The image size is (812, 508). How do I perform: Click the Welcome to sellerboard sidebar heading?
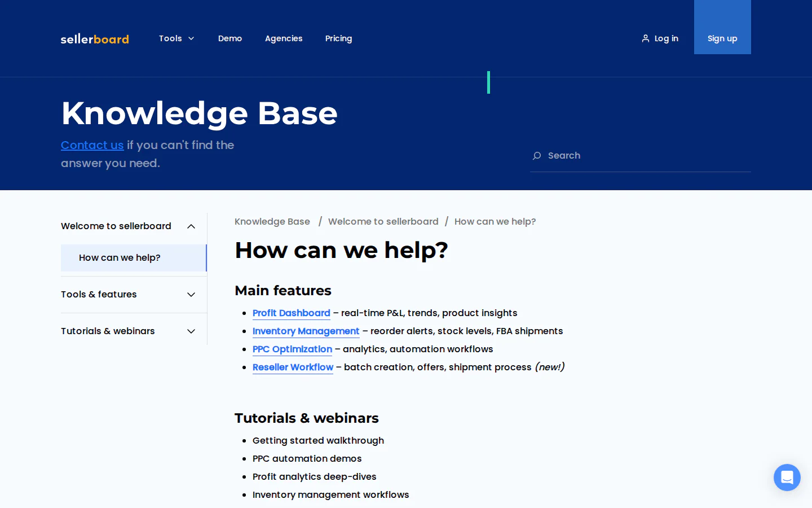(x=116, y=226)
